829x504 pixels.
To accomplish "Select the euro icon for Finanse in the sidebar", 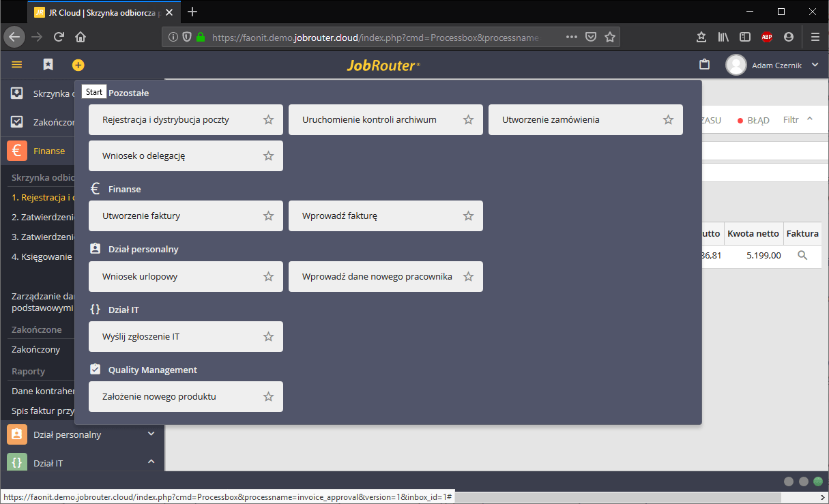I will 15,150.
